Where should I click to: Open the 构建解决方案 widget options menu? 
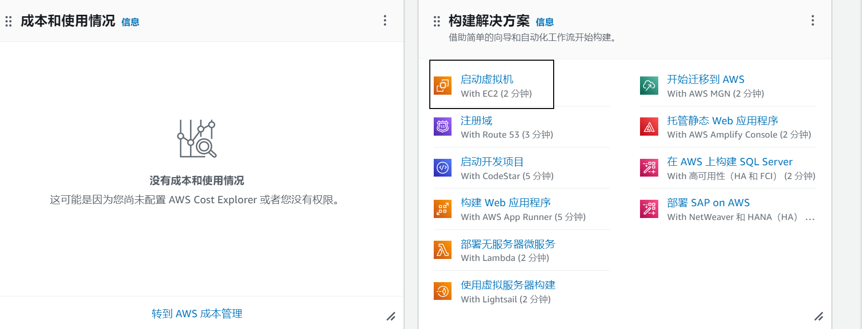pos(812,21)
